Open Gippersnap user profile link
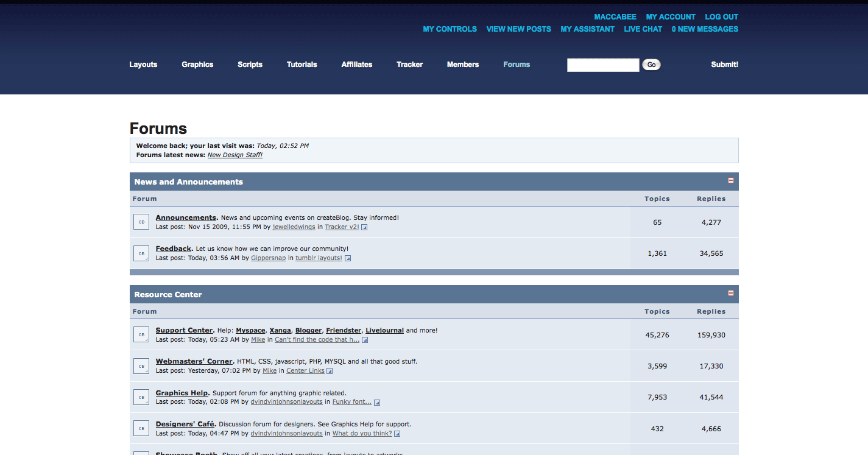Image resolution: width=868 pixels, height=455 pixels. (x=269, y=258)
